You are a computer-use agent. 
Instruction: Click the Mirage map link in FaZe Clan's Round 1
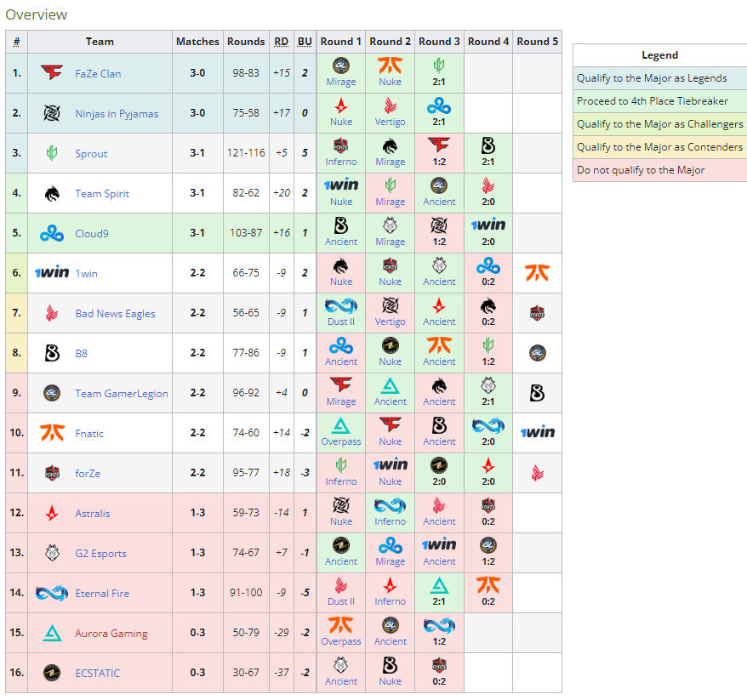coord(341,83)
